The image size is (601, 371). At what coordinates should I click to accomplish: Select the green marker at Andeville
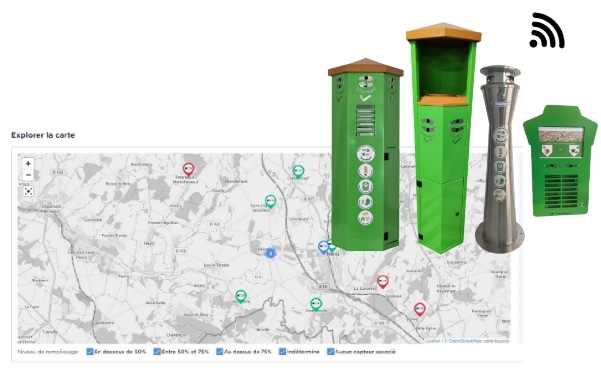pyautogui.click(x=315, y=304)
